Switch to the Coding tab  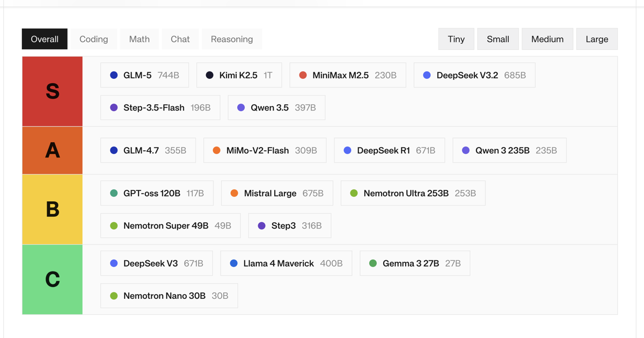coord(94,39)
